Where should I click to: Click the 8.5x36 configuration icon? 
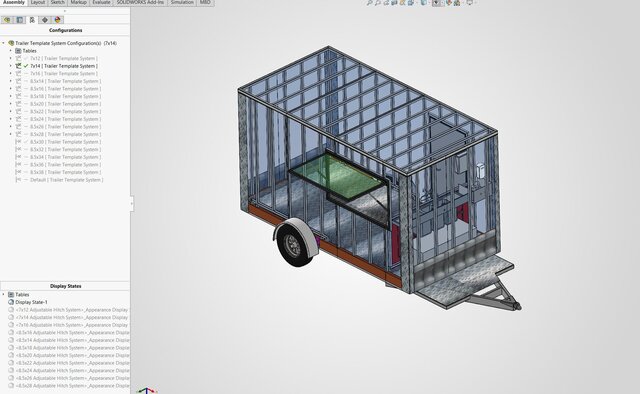coord(18,165)
